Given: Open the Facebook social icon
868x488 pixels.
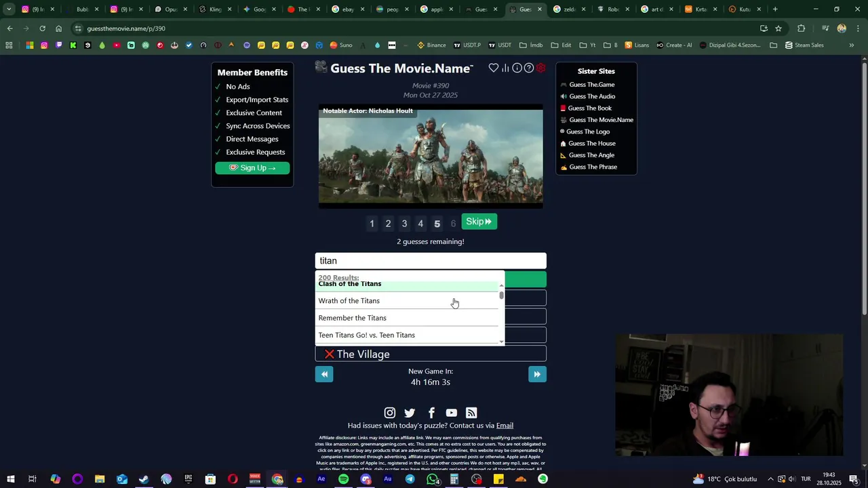Looking at the screenshot, I should click(x=431, y=413).
